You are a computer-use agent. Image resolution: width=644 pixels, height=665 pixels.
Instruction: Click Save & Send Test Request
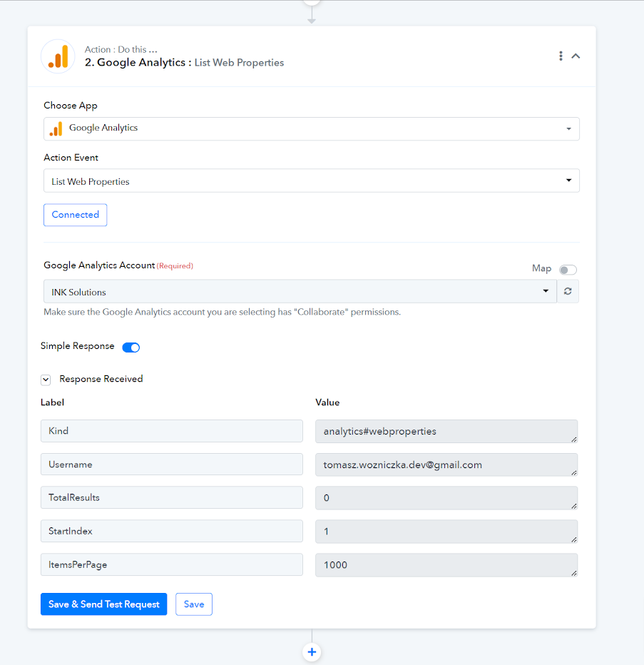pos(104,604)
